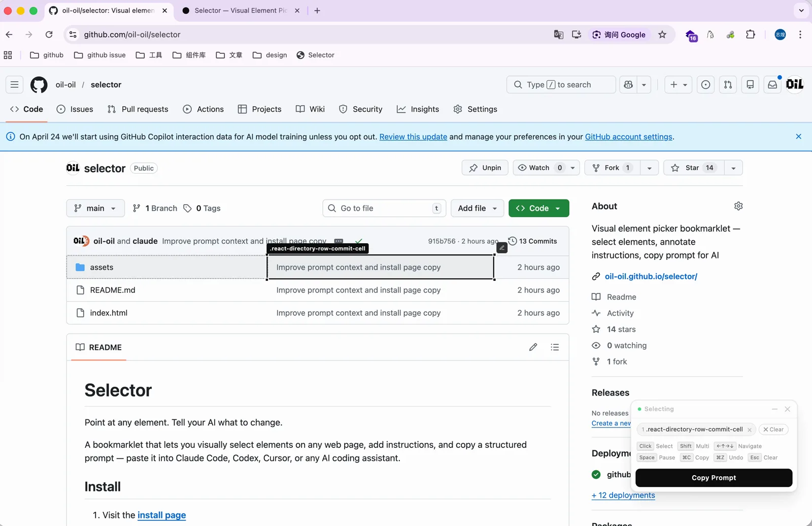The width and height of the screenshot is (812, 526).
Task: Follow the install page link
Action: point(161,515)
